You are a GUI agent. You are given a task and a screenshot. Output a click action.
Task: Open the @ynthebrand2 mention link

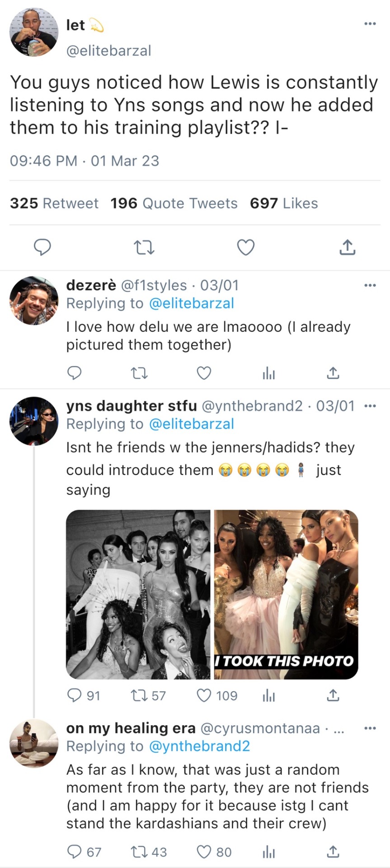point(199,746)
